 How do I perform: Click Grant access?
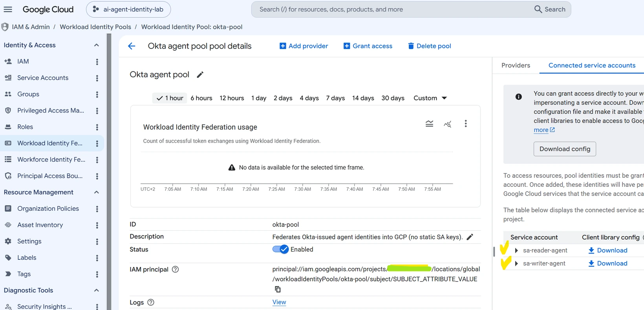(x=368, y=46)
